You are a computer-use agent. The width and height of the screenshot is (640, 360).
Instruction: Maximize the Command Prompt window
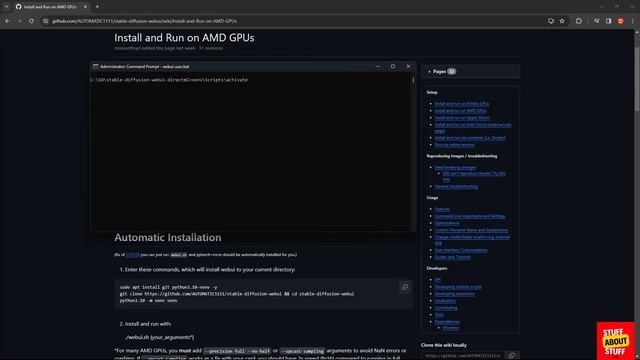pyautogui.click(x=393, y=66)
